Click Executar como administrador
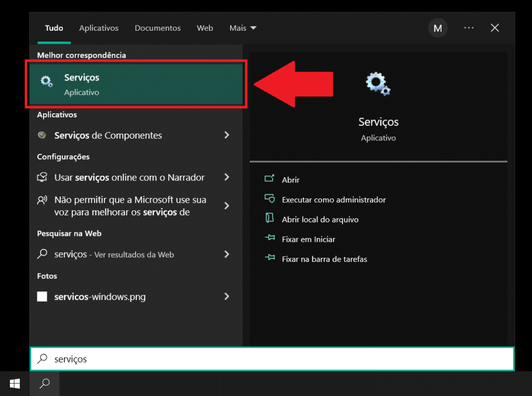Viewport: 532px width, 396px height. coord(334,200)
